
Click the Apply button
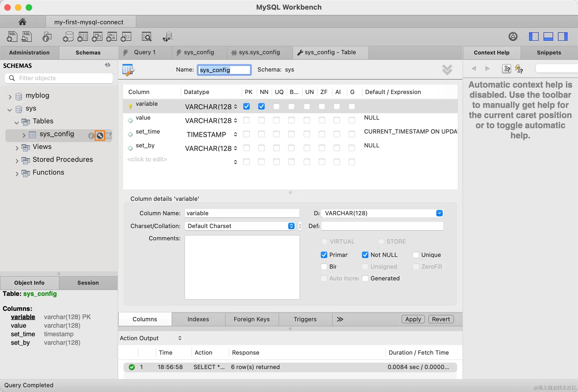pyautogui.click(x=413, y=319)
